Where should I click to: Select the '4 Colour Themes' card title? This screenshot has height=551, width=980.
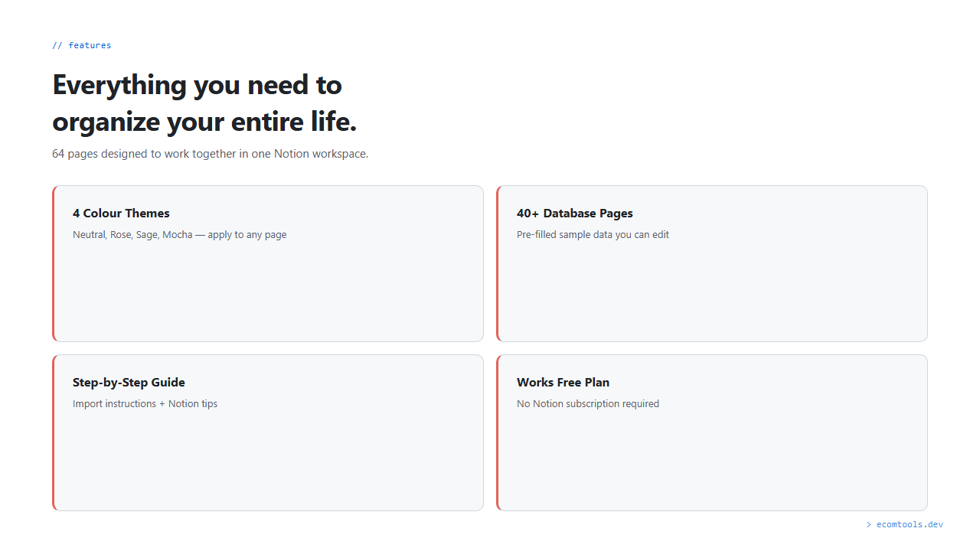click(121, 214)
